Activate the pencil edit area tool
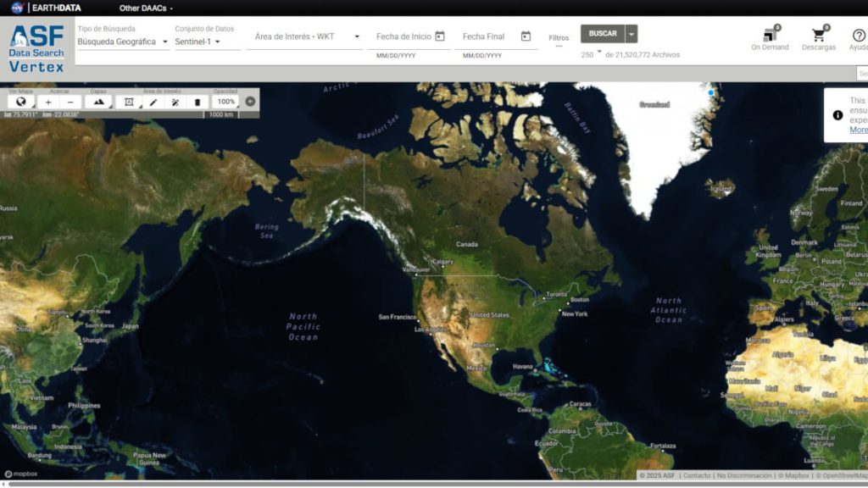 coord(153,102)
